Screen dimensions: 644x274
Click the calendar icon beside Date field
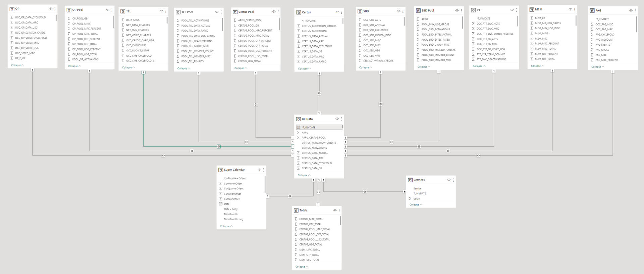point(221,204)
